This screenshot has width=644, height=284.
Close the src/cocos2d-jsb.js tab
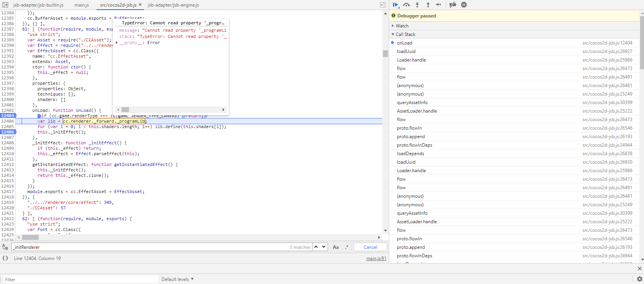(140, 5)
